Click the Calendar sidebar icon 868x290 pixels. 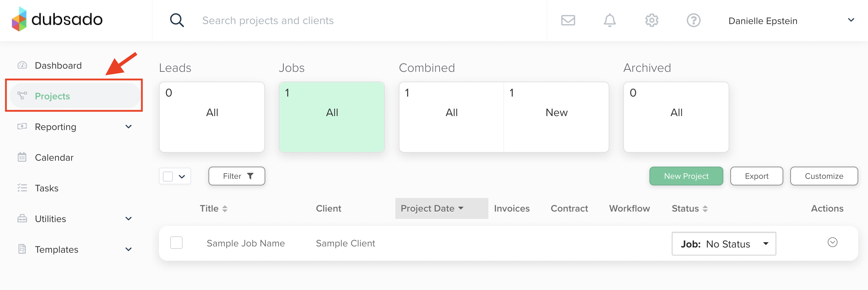click(x=22, y=157)
